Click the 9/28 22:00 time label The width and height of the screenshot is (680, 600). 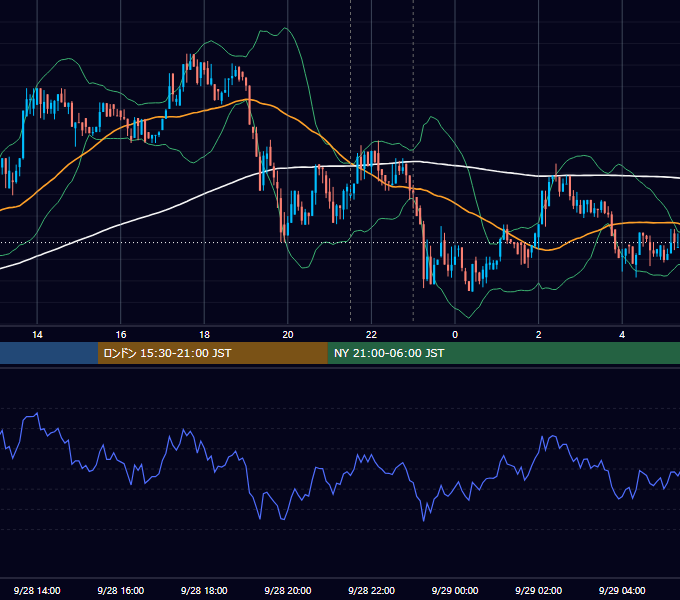(x=371, y=590)
